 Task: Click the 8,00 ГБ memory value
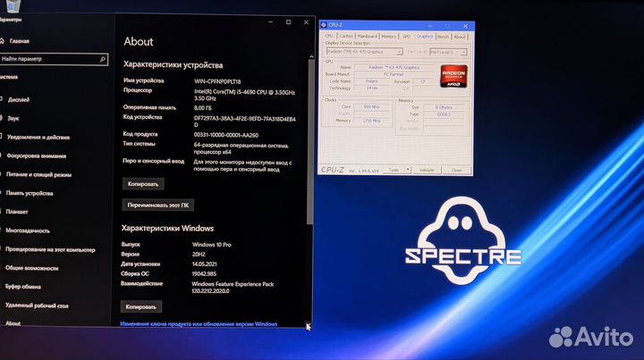[202, 108]
